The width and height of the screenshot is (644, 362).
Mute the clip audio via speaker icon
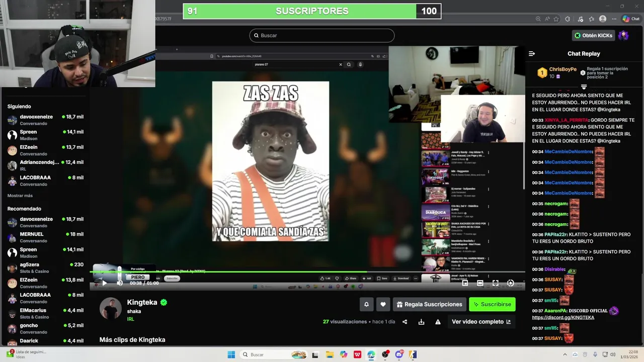click(x=120, y=283)
